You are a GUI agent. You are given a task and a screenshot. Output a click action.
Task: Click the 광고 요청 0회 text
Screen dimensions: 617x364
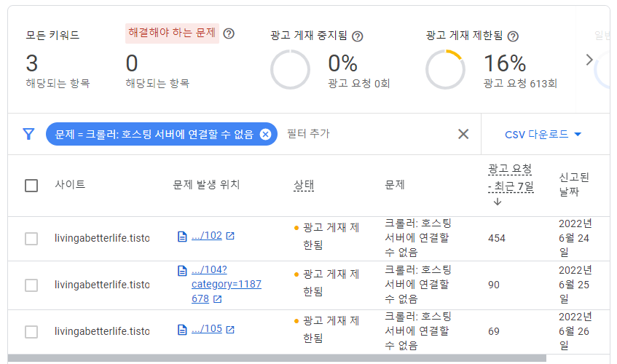click(x=359, y=83)
